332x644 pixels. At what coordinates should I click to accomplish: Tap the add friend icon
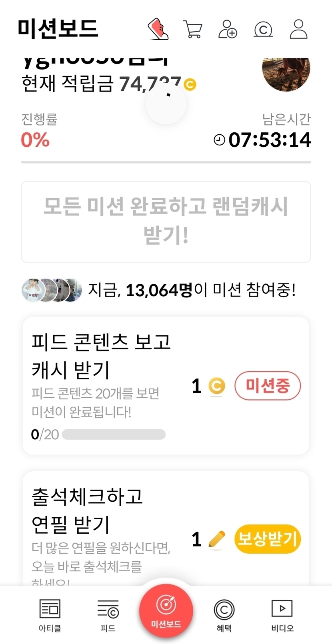coord(228,29)
